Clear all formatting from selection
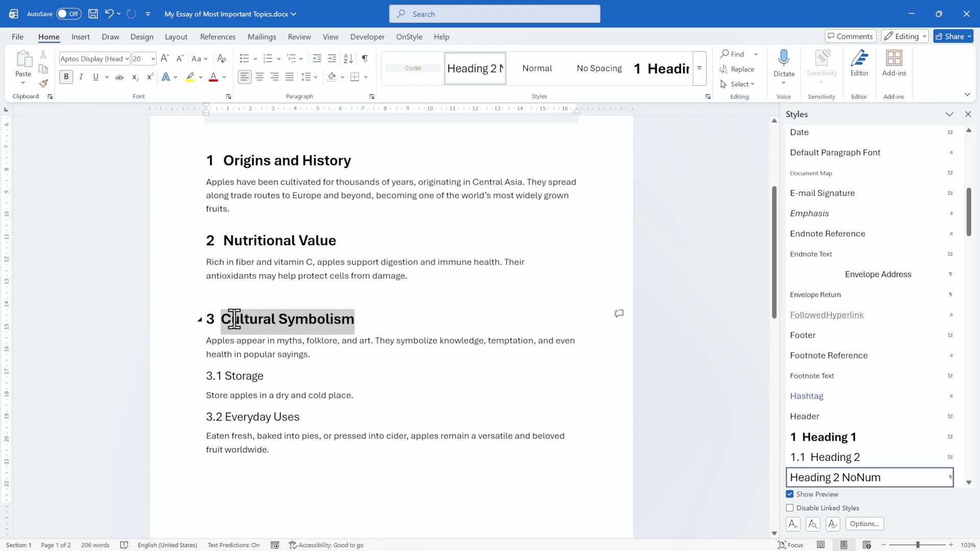 [x=222, y=59]
